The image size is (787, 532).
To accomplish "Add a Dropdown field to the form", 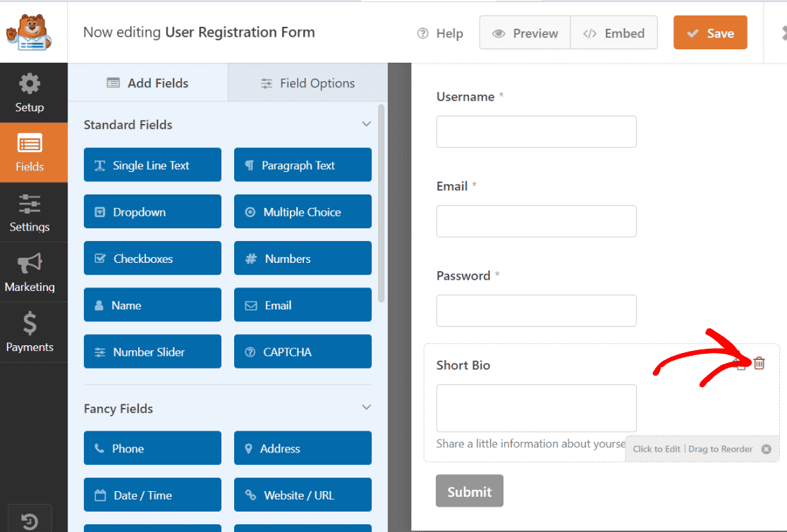I will [x=152, y=211].
